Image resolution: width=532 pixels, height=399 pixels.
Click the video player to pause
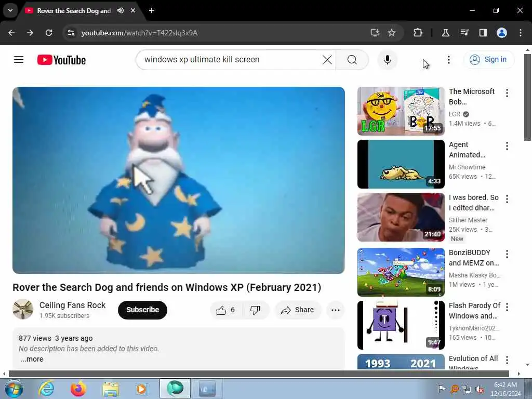[179, 180]
